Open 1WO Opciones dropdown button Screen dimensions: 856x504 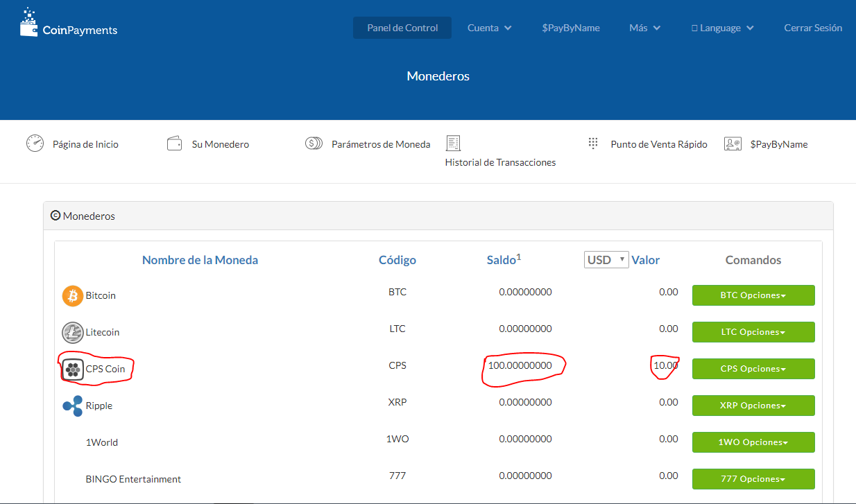coord(753,442)
